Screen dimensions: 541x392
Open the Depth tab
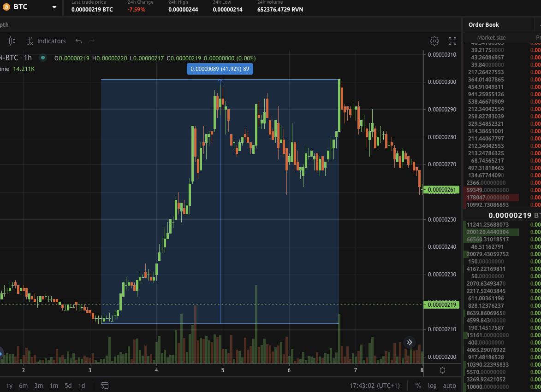pos(4,25)
